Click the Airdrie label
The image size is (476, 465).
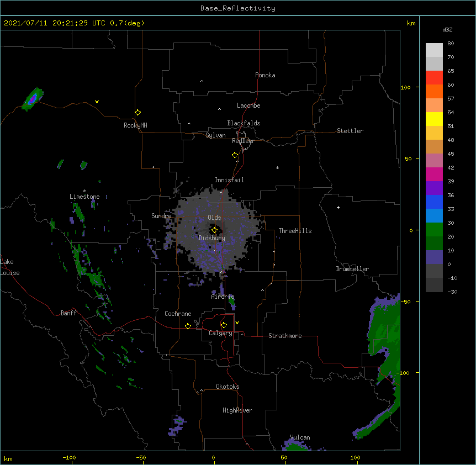(223, 297)
